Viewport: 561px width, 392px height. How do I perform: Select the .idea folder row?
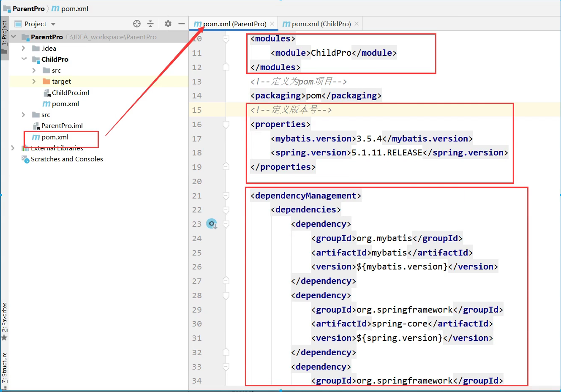tap(99, 48)
